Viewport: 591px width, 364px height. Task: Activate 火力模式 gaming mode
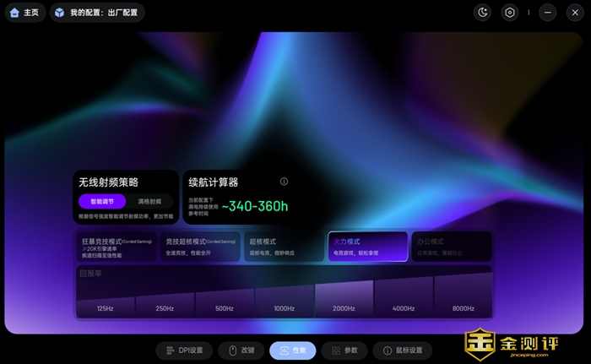(367, 247)
